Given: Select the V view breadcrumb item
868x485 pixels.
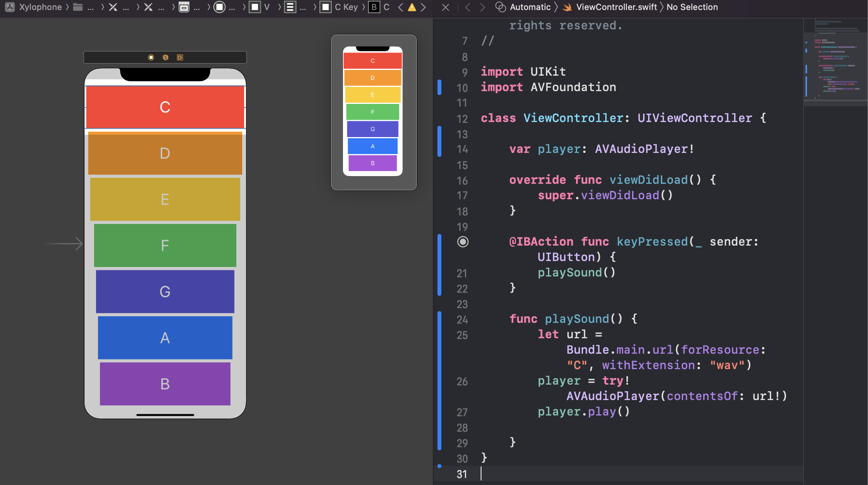Looking at the screenshot, I should [267, 7].
